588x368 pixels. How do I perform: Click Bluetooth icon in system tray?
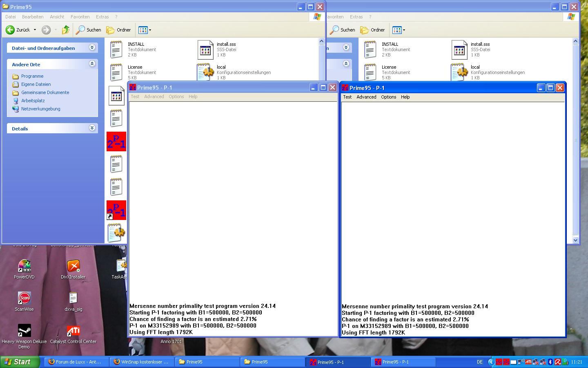(x=550, y=362)
